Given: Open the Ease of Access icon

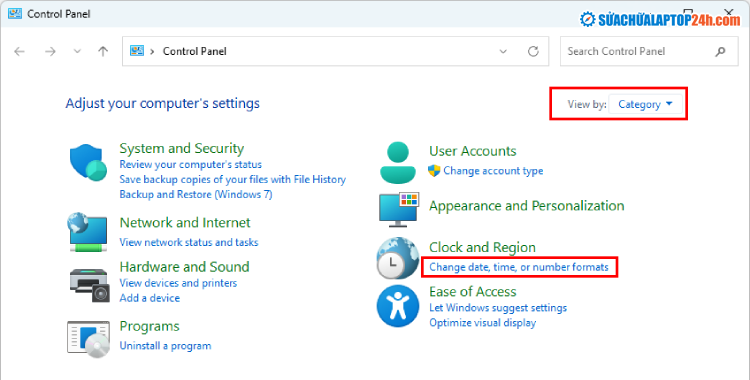Looking at the screenshot, I should click(398, 306).
